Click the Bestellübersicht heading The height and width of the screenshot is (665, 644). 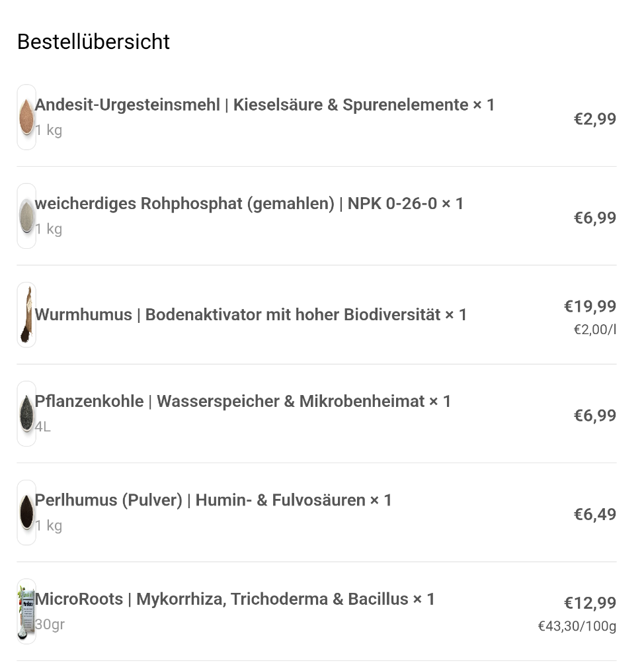pos(93,42)
